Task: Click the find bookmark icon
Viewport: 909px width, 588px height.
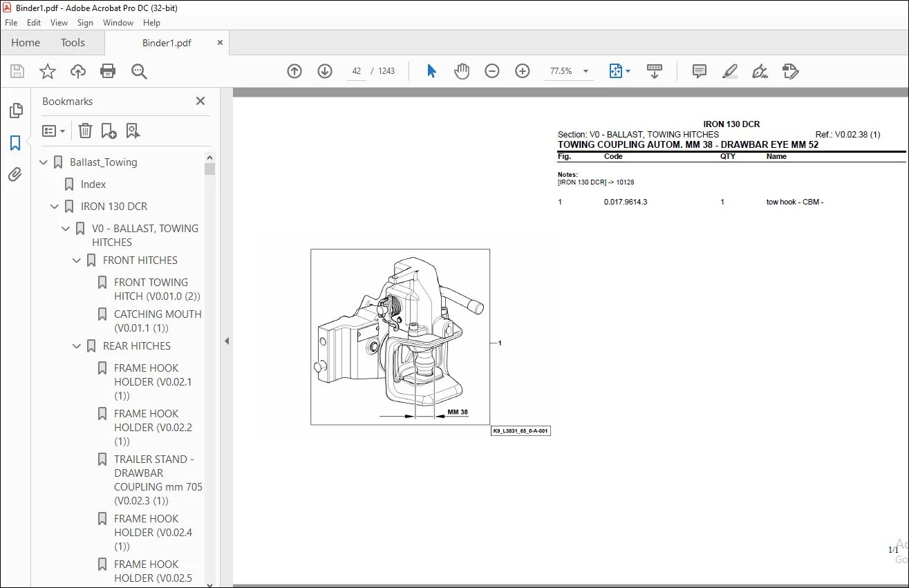Action: (133, 131)
